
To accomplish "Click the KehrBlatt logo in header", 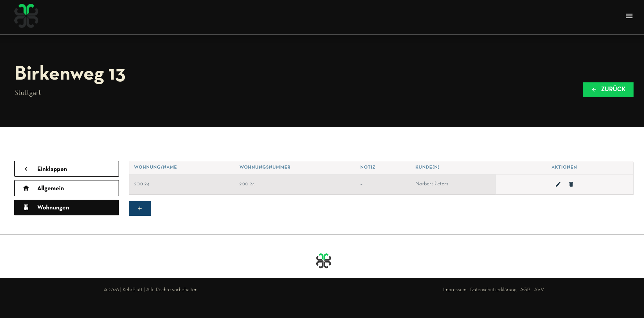I will [26, 16].
